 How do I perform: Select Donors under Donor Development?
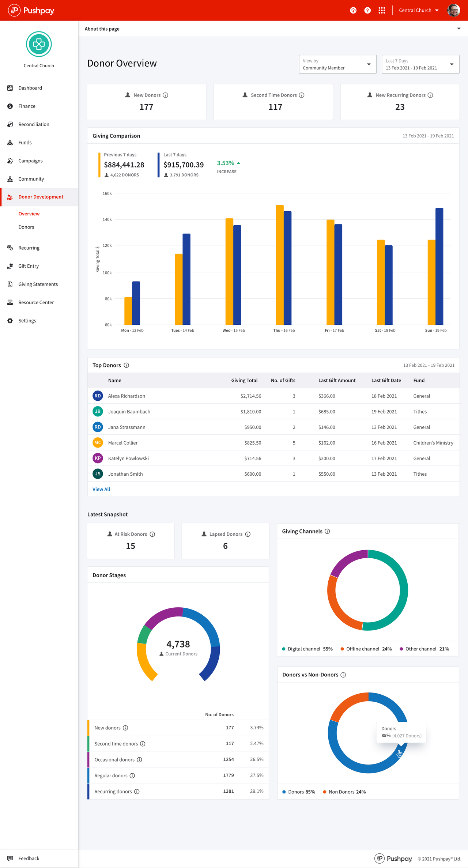pyautogui.click(x=26, y=227)
